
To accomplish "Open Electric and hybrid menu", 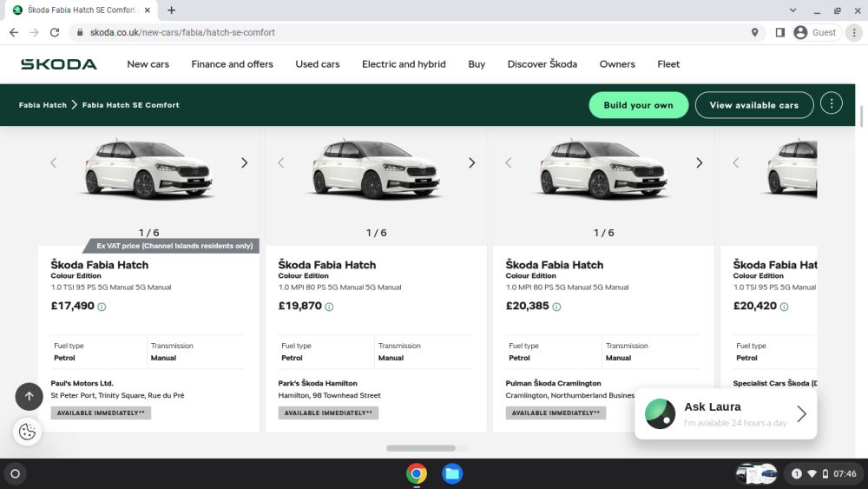I will [404, 64].
